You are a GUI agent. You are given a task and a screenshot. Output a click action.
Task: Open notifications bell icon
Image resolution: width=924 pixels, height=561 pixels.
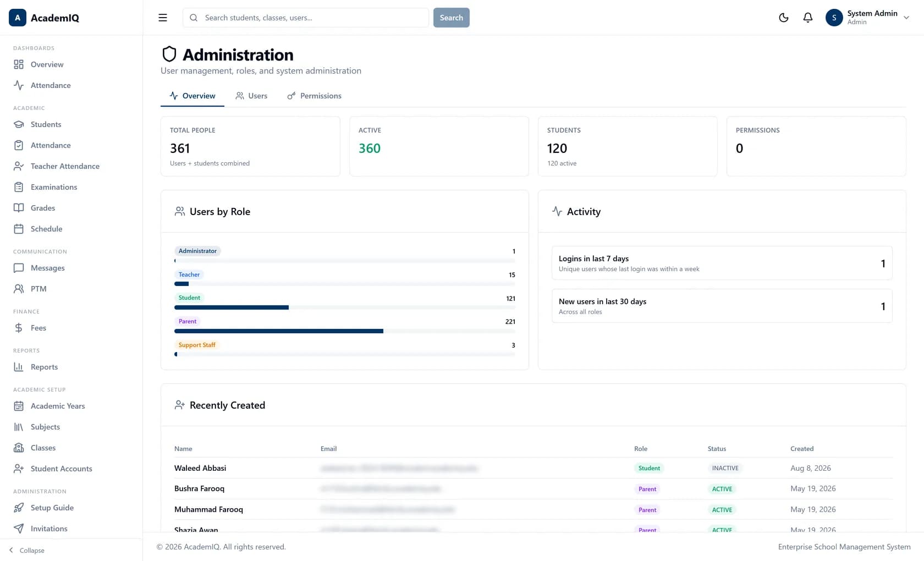pyautogui.click(x=808, y=18)
